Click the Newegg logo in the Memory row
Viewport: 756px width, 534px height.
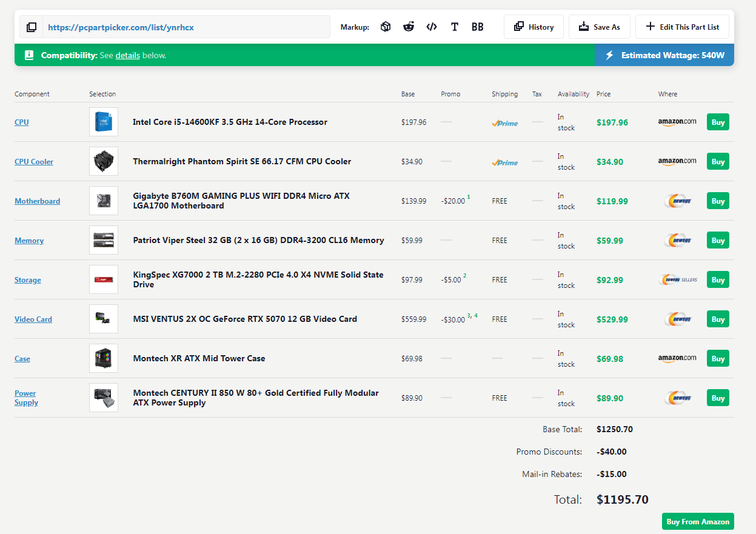[678, 240]
